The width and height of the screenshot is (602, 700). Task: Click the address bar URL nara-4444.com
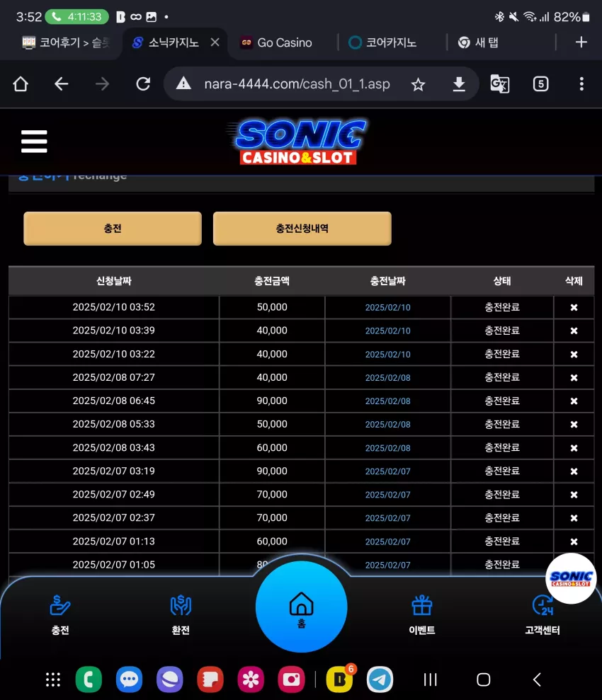point(297,84)
